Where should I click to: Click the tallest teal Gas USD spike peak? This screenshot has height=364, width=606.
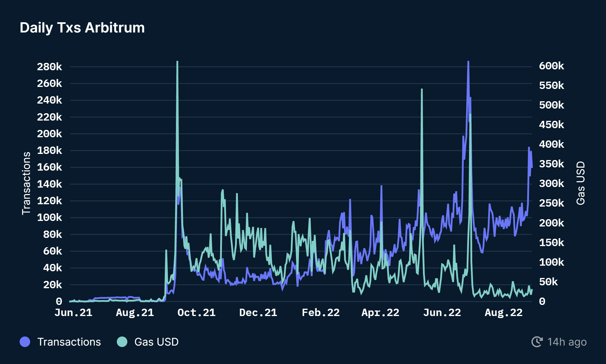coord(177,62)
